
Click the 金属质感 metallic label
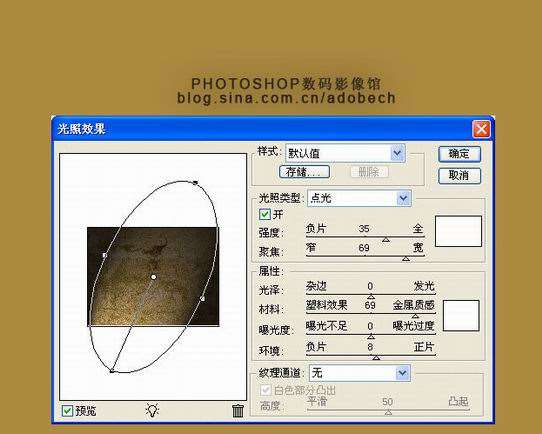coord(413,305)
